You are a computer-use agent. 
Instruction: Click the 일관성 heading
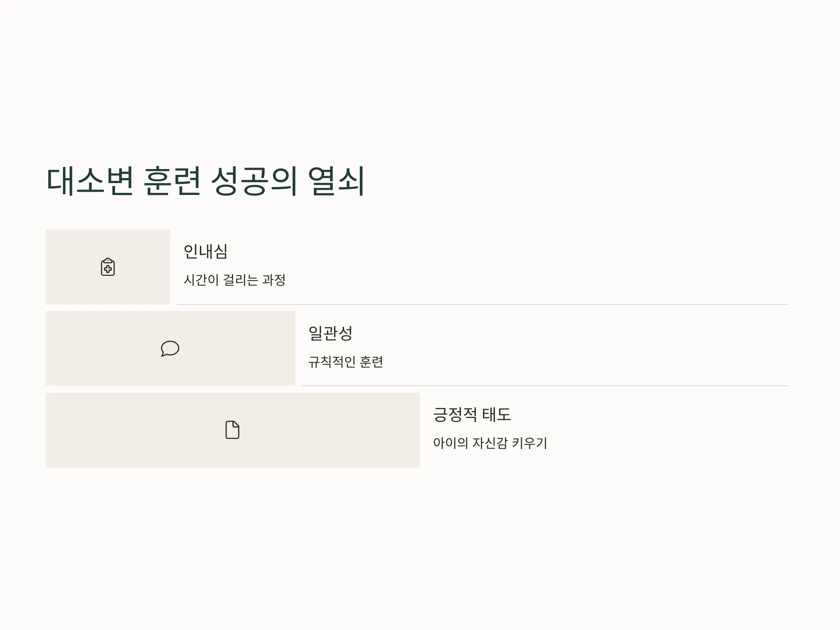[330, 333]
